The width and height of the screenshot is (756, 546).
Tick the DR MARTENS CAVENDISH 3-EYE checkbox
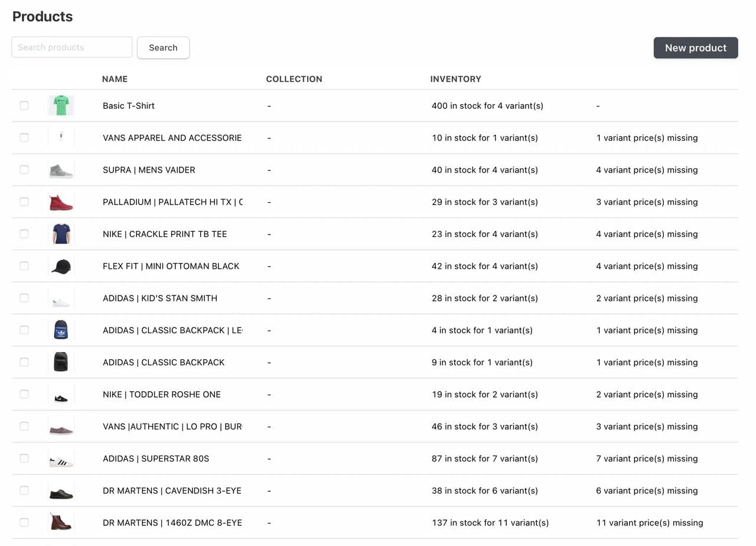click(24, 490)
